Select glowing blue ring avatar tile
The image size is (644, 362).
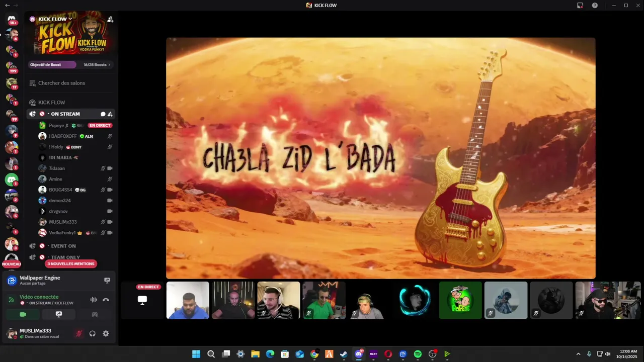(x=415, y=300)
